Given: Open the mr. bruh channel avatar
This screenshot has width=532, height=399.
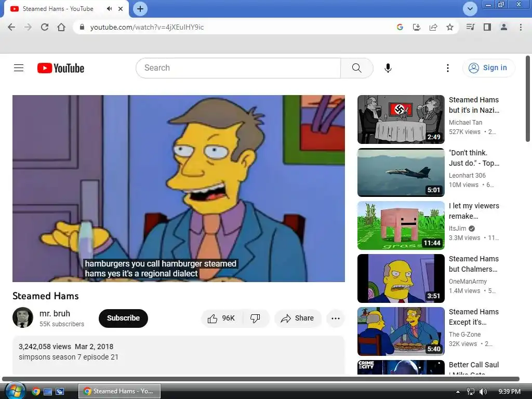Looking at the screenshot, I should (23, 317).
